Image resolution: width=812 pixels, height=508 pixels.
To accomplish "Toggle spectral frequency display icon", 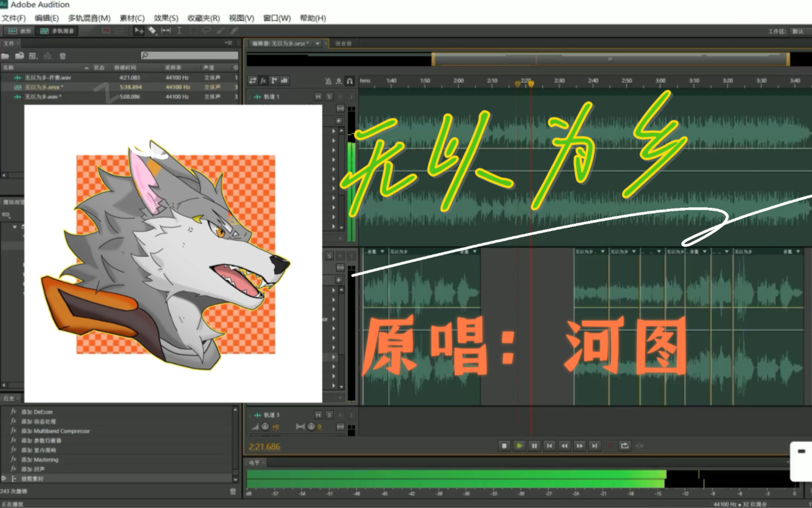I will click(106, 31).
